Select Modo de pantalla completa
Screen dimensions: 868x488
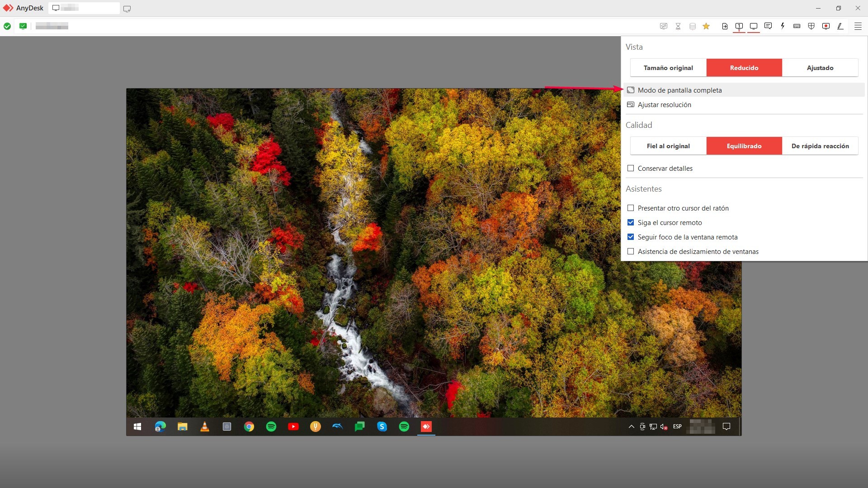(679, 90)
